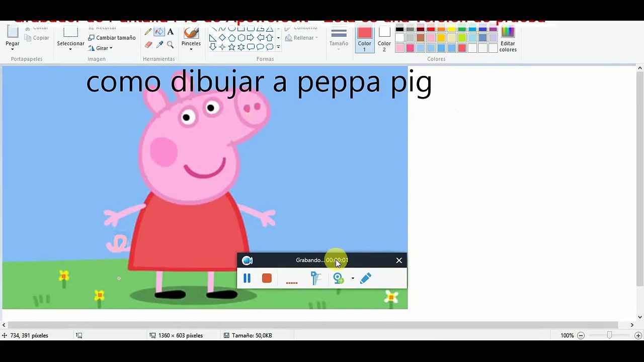644x362 pixels.
Task: Click the recorder camera logo icon
Action: (247, 260)
